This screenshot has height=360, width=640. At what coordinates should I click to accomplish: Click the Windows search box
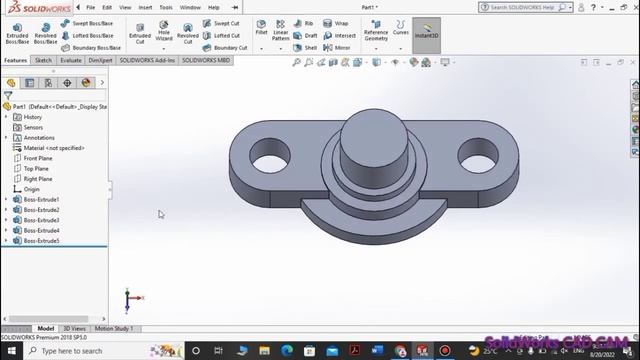(x=104, y=351)
